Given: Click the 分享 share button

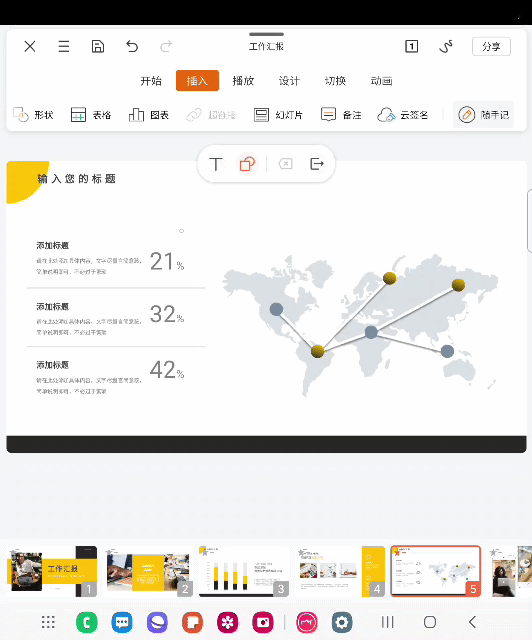Looking at the screenshot, I should click(x=491, y=47).
